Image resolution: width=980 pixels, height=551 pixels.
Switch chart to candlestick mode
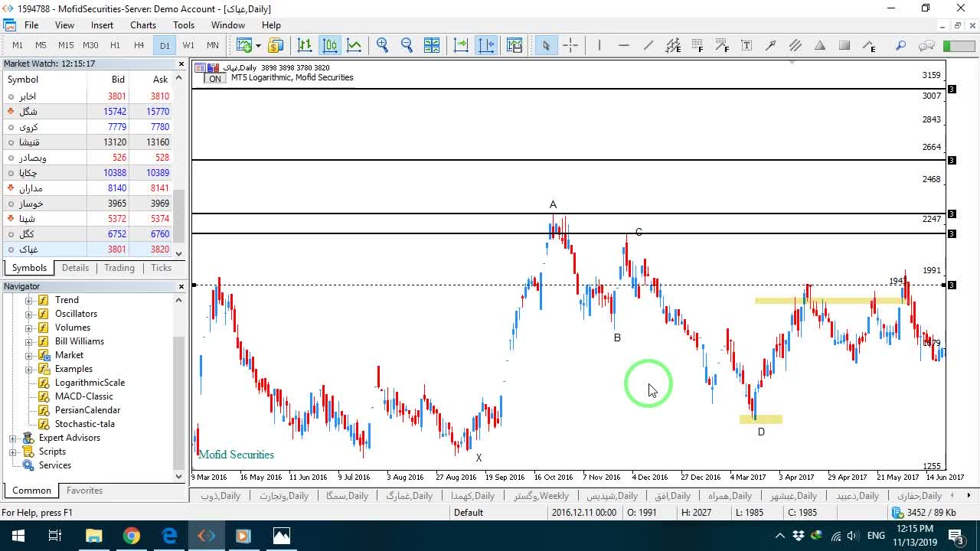(x=330, y=45)
